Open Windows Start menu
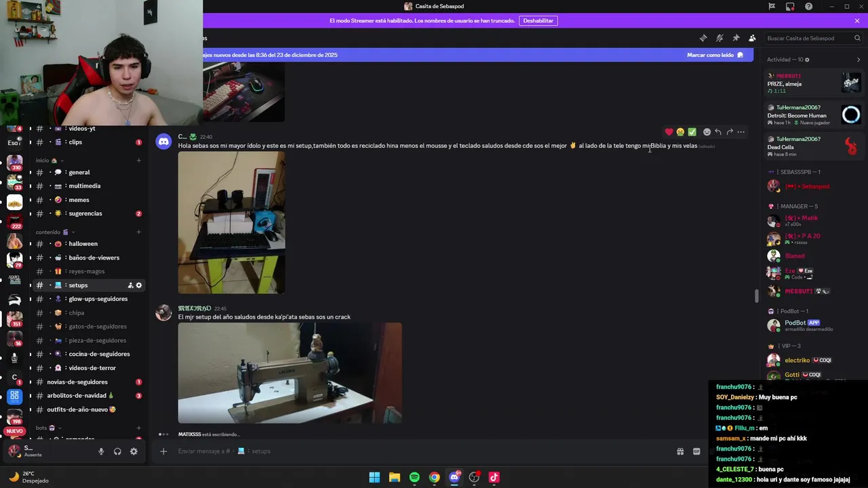Screen dimensions: 868x488 click(x=374, y=477)
